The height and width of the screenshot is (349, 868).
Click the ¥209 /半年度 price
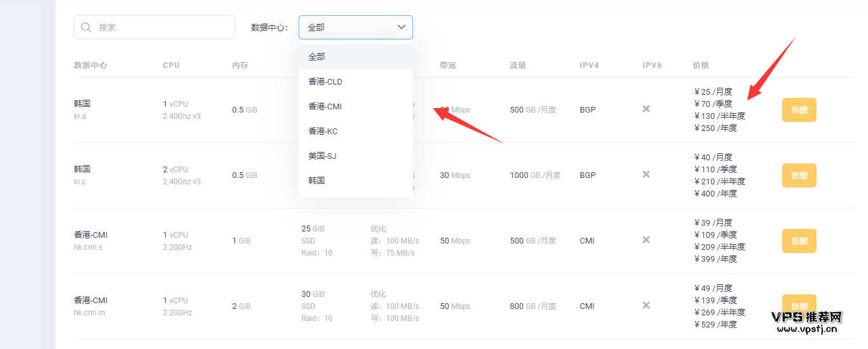719,247
